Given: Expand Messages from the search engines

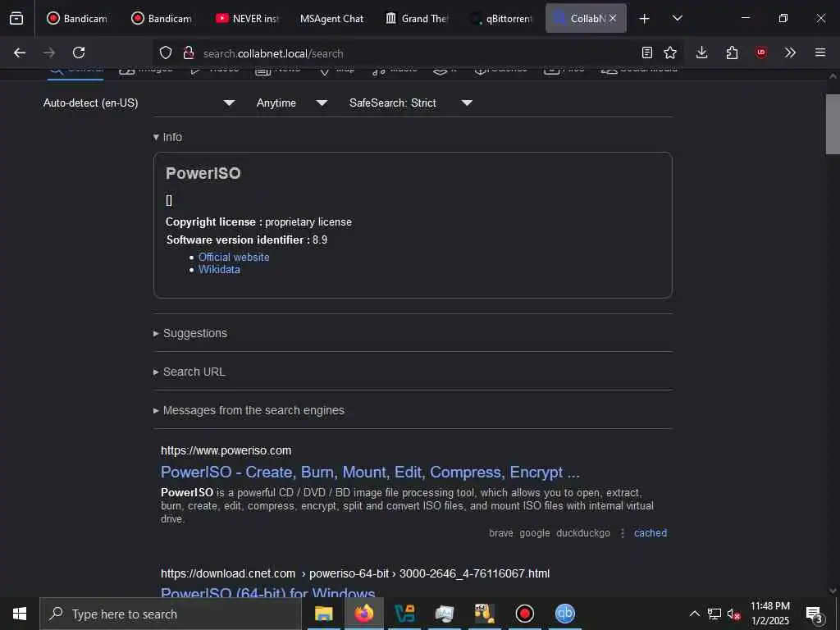Looking at the screenshot, I should pos(249,410).
